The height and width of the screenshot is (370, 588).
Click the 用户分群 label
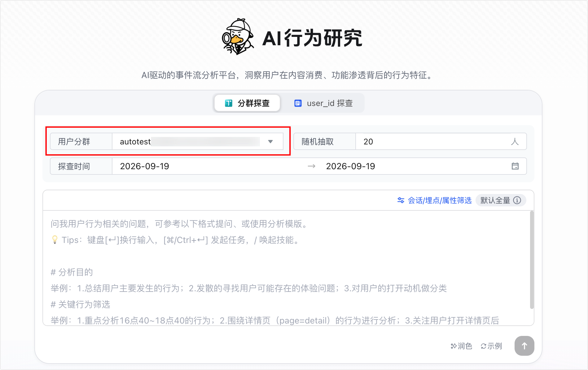tap(74, 142)
